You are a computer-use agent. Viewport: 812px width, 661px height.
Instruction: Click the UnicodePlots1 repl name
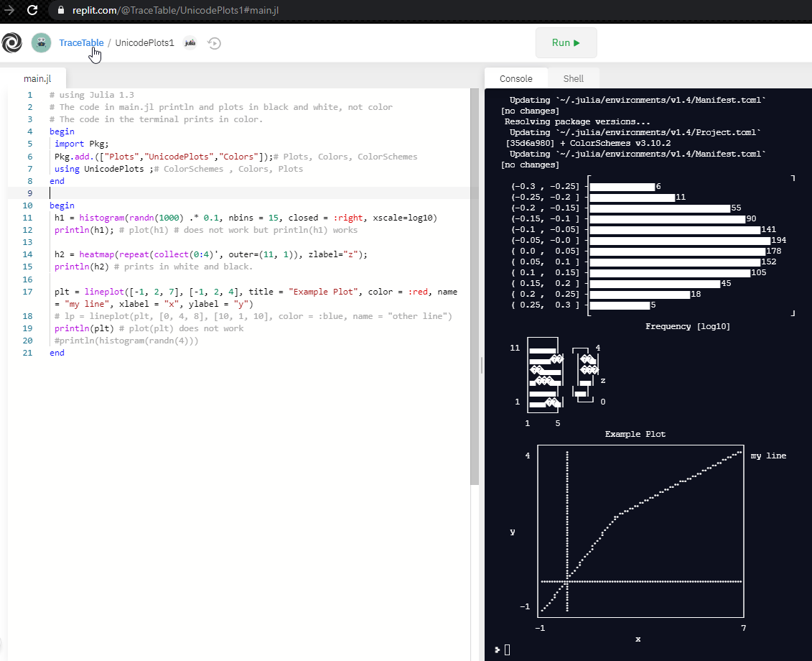tap(144, 42)
